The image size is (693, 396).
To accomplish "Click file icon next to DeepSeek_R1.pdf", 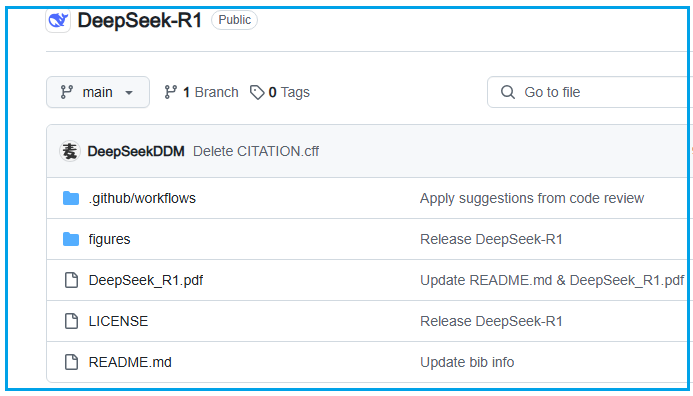I will pos(71,280).
